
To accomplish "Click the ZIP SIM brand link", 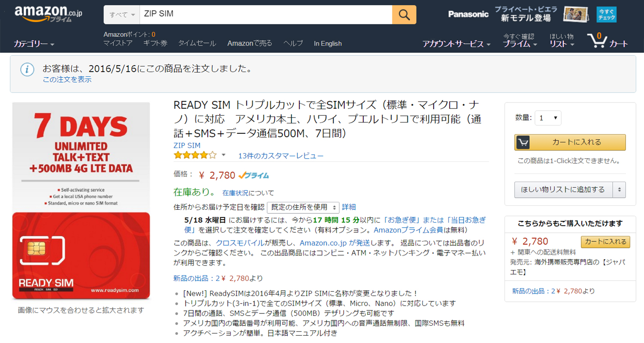I will tap(187, 145).
